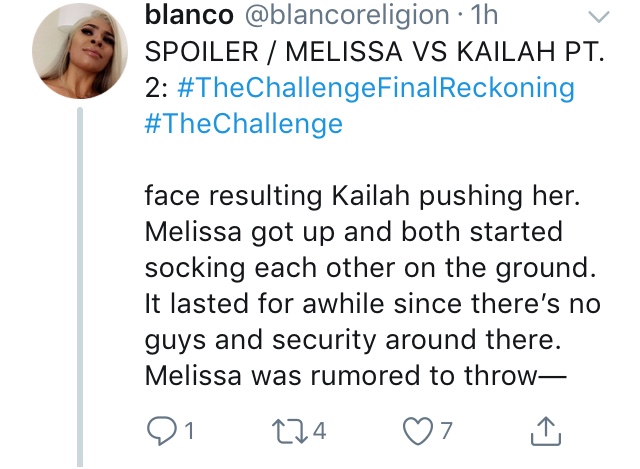Open the #TheChallenge hashtag
Screen dimensions: 640x469
(244, 124)
